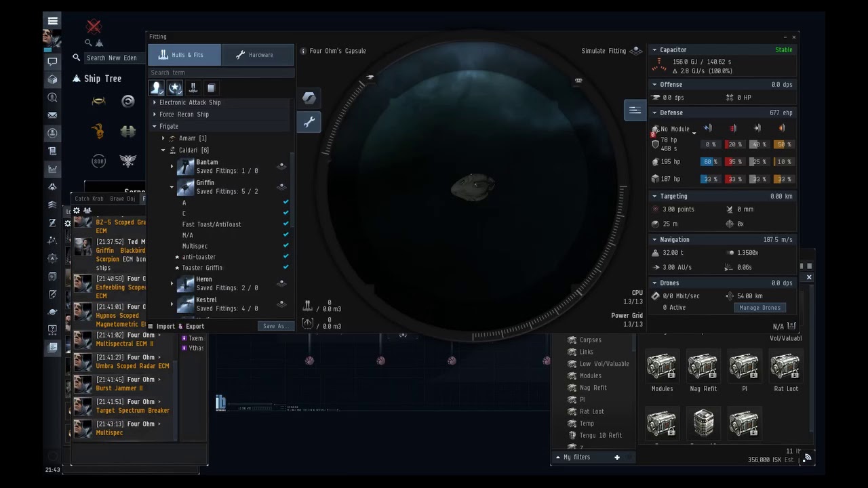Collapse the Frigate group
The image size is (868, 488).
(x=155, y=126)
